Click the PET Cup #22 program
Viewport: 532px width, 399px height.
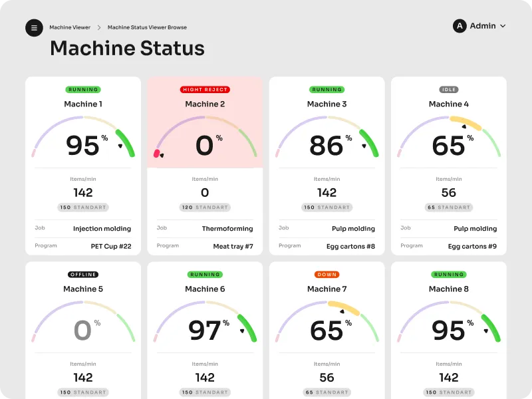pos(111,246)
